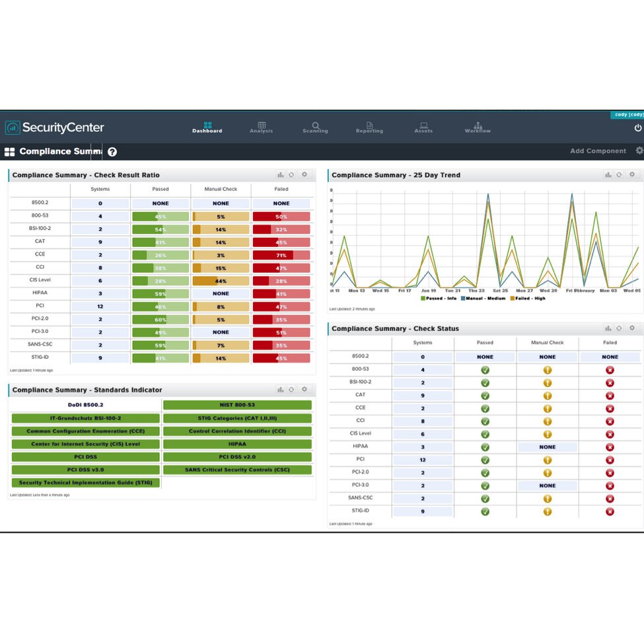Open dashboard settings gear beside Add Component

click(639, 151)
